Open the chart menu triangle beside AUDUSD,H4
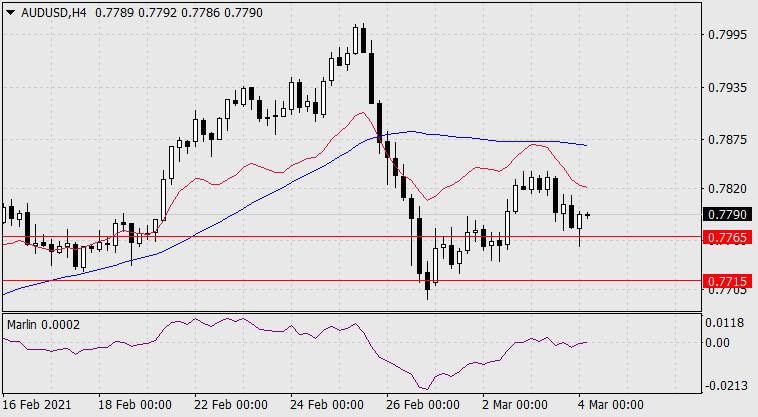This screenshot has width=758, height=417. tap(11, 13)
